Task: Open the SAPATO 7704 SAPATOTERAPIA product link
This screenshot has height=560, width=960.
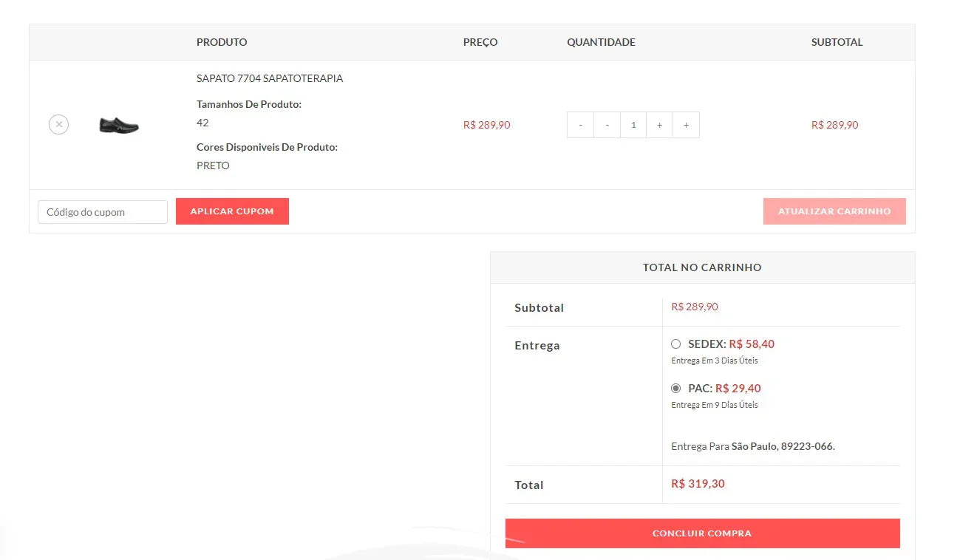Action: point(270,78)
